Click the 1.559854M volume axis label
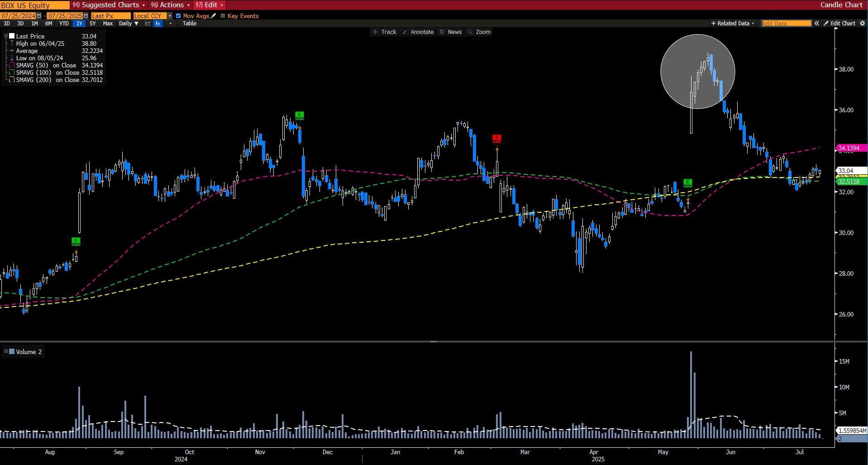The image size is (868, 465). (x=852, y=431)
